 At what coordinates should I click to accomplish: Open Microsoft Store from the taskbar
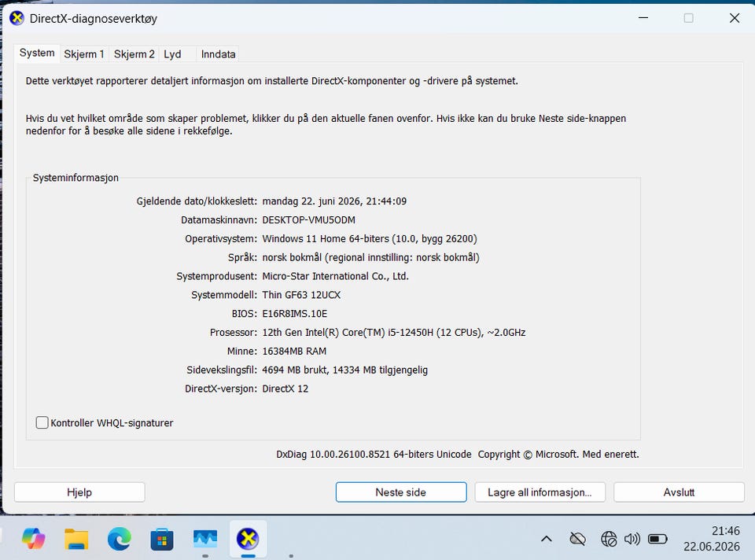click(x=162, y=540)
